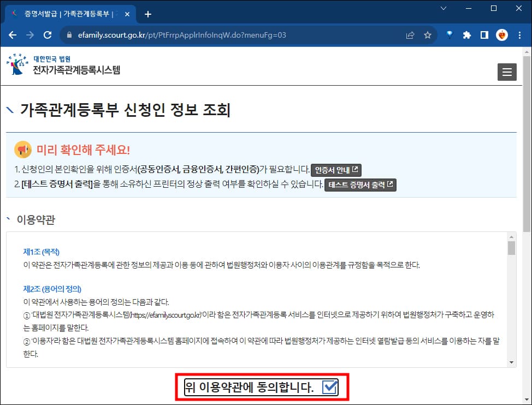This screenshot has width=532, height=405.
Task: Click 테스트 증명서 출력 button
Action: [x=360, y=184]
